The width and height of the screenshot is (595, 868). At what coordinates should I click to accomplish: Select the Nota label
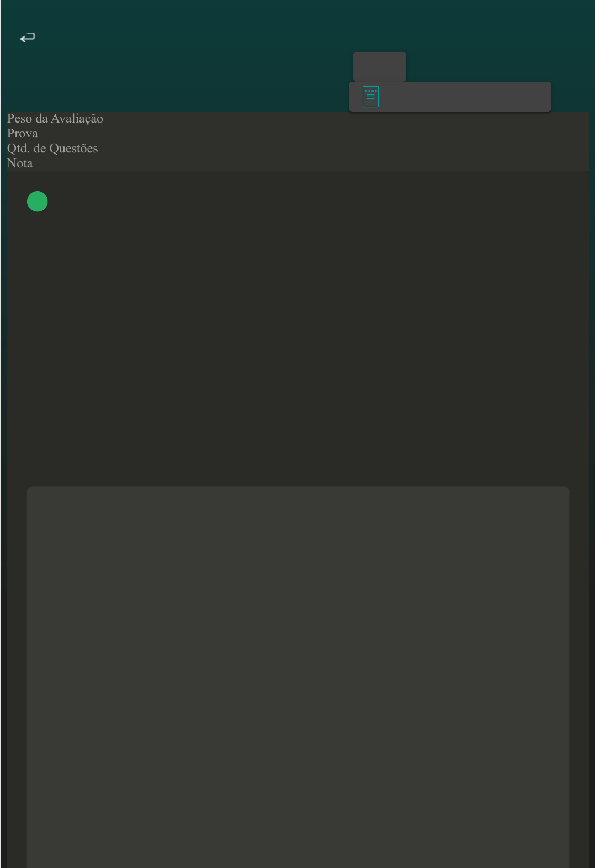point(20,163)
